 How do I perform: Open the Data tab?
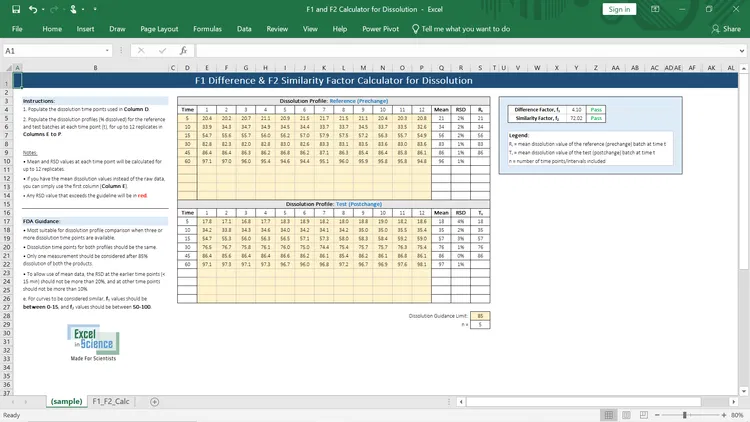tap(244, 29)
